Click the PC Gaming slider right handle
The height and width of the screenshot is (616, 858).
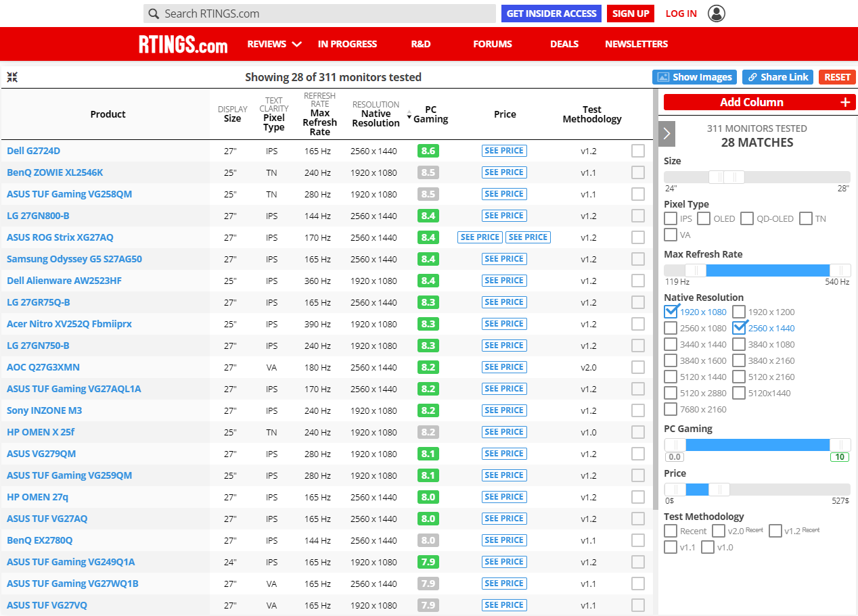click(840, 445)
